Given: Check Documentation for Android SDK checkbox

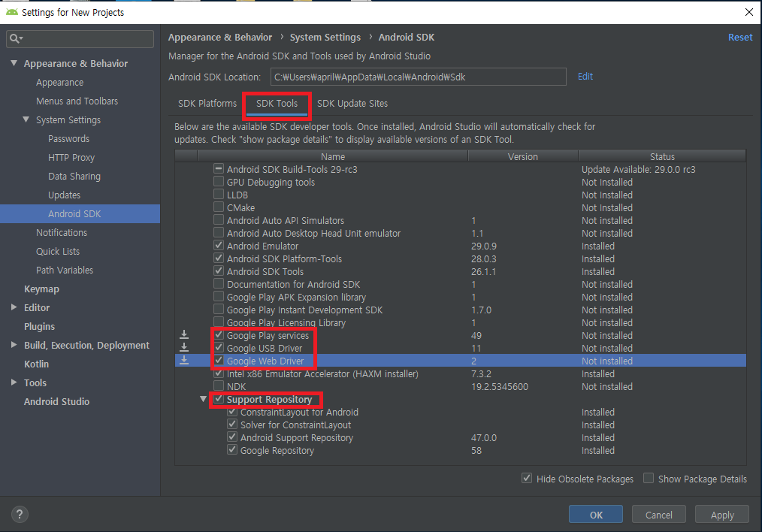Looking at the screenshot, I should coord(219,284).
